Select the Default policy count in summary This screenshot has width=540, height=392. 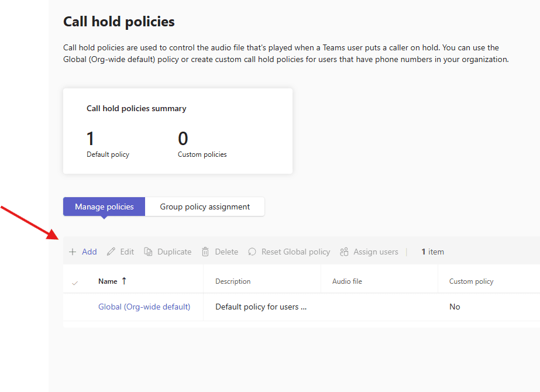(91, 139)
